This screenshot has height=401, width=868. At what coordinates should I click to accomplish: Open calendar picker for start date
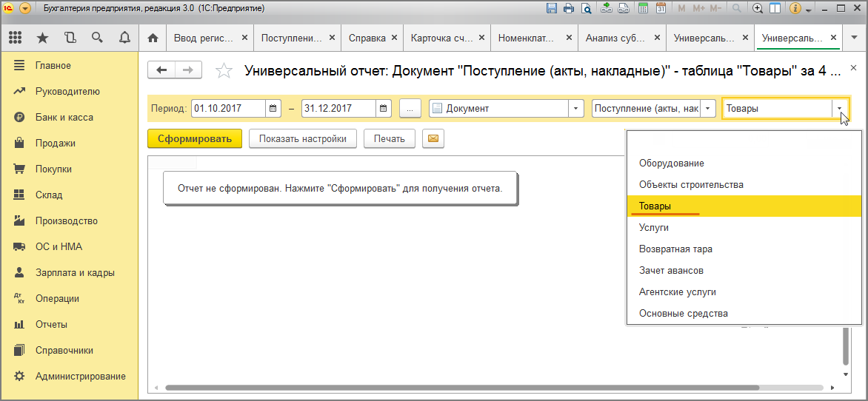[273, 109]
